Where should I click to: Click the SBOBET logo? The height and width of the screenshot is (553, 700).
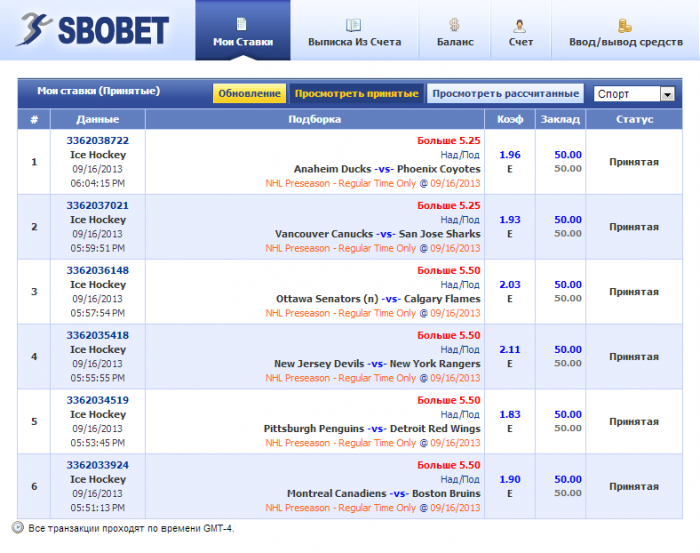click(92, 29)
